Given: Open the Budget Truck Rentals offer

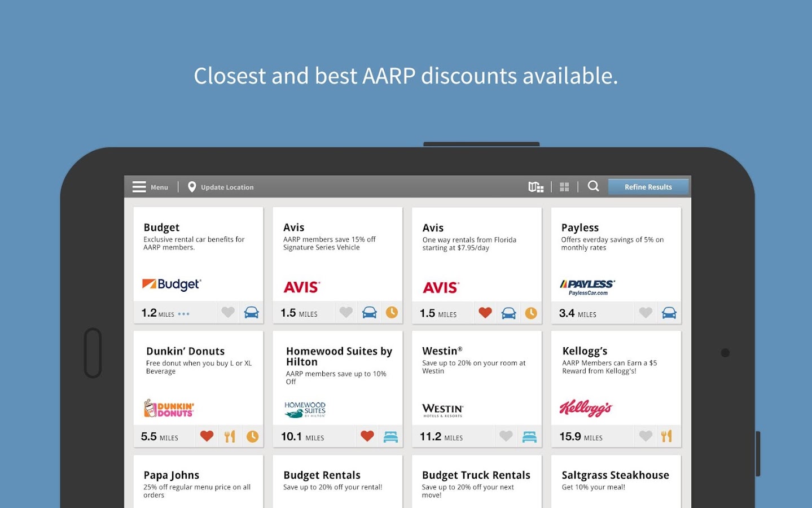Looking at the screenshot, I should [x=476, y=475].
